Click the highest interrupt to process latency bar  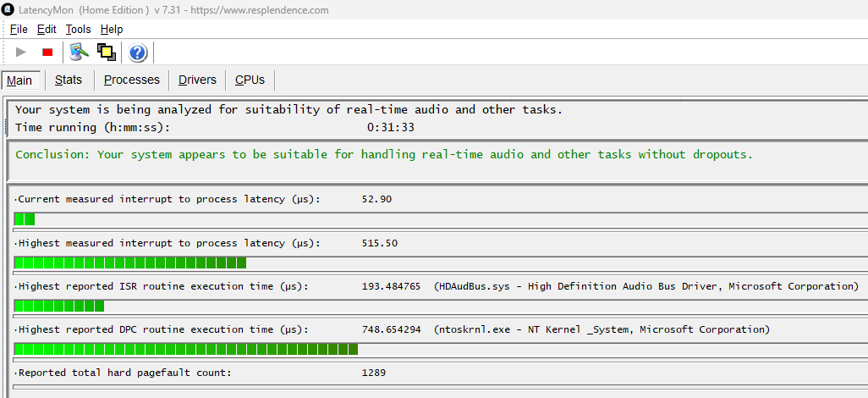(130, 263)
